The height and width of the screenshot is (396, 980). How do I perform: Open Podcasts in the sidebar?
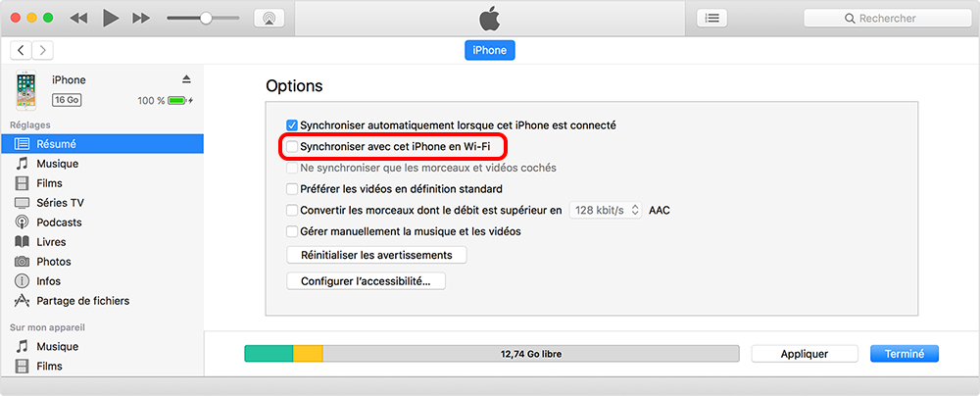[x=59, y=223]
